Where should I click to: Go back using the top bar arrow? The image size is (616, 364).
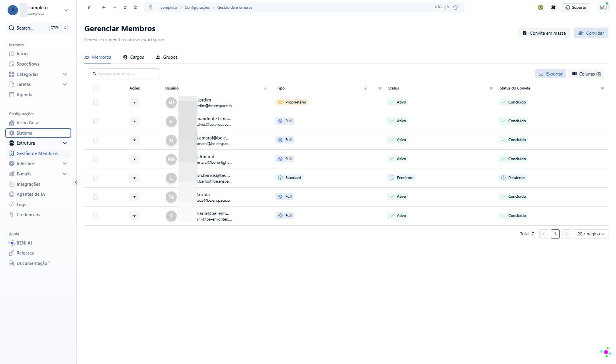coord(104,8)
